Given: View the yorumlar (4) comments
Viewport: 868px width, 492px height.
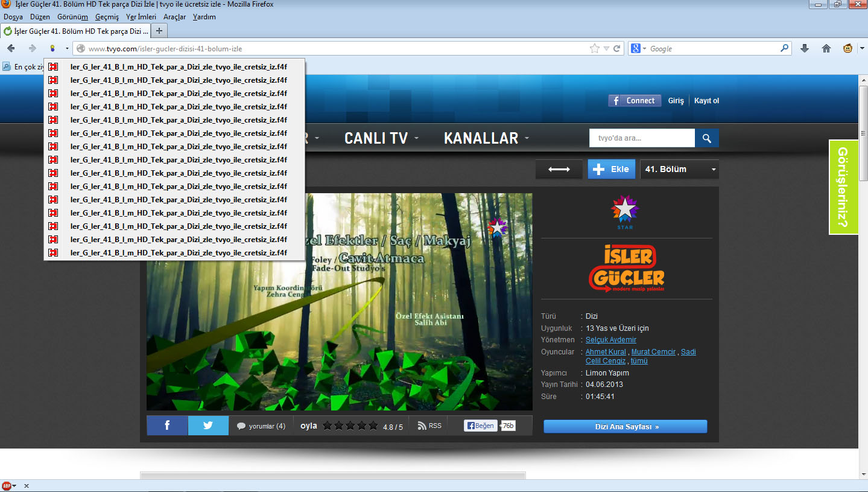Looking at the screenshot, I should click(261, 426).
